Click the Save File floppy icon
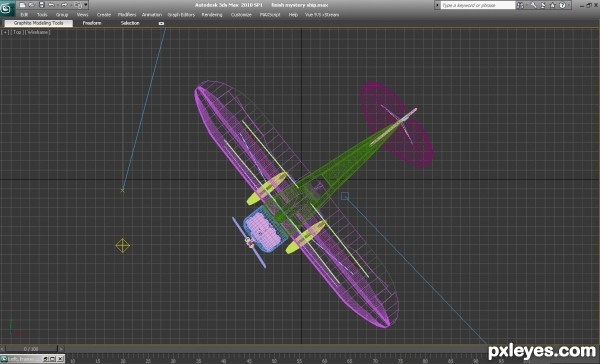This screenshot has width=600, height=364. 42,5
